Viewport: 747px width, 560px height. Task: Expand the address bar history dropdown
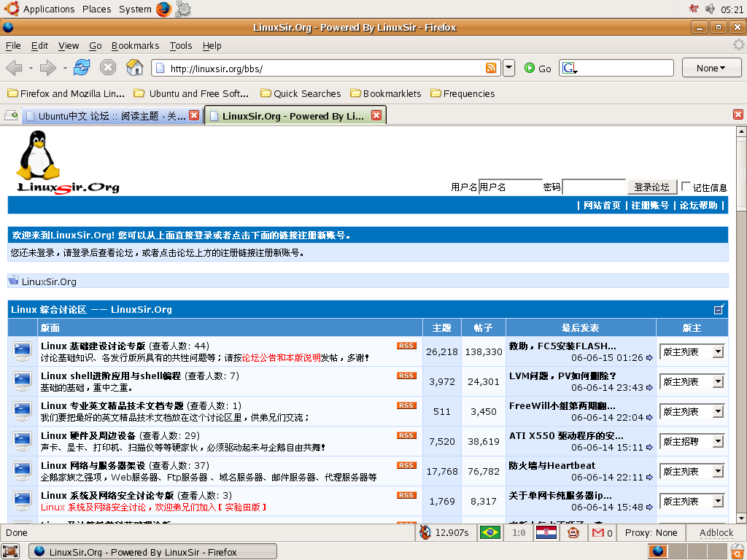[x=508, y=68]
